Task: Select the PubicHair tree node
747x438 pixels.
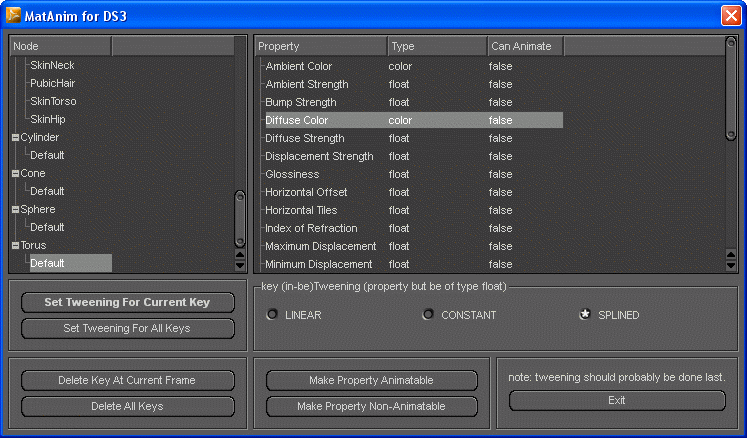Action: point(53,83)
